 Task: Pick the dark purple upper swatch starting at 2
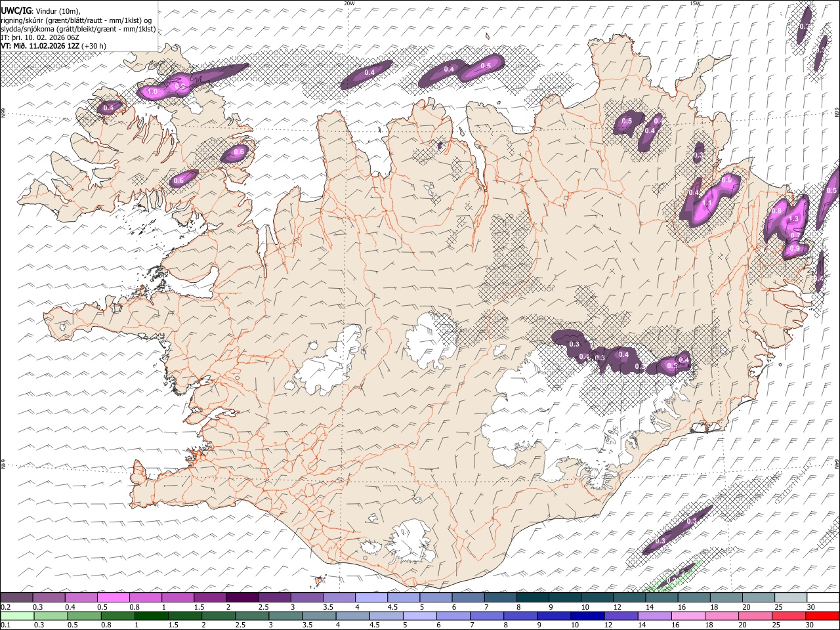click(x=241, y=598)
